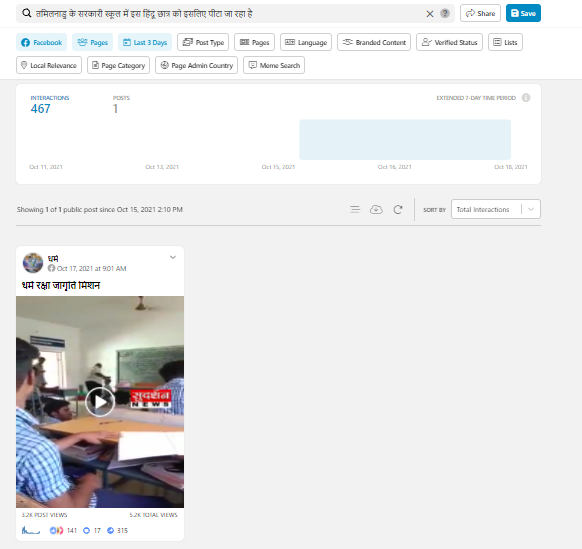The width and height of the screenshot is (582, 549).
Task: Click the Share button
Action: (480, 13)
